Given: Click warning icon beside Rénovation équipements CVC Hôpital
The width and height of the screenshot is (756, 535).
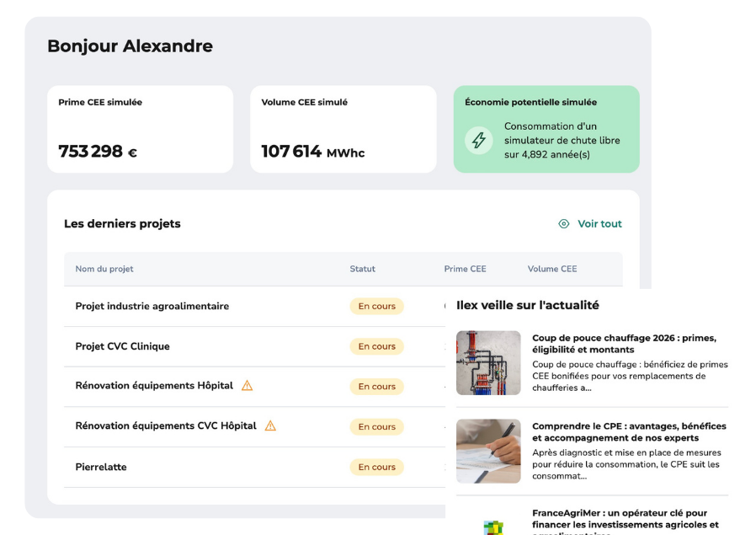Looking at the screenshot, I should pyautogui.click(x=270, y=426).
